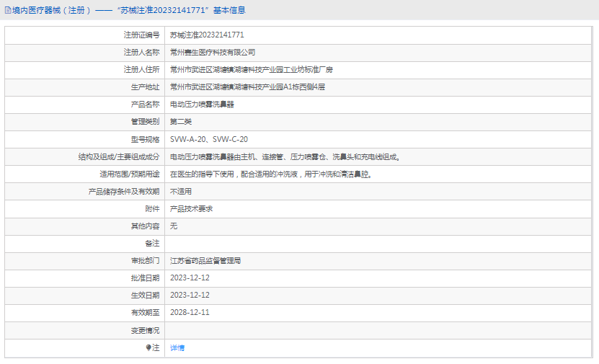Screen dimensions: 599x364
Task: Click the bulb icon beside 注 label
Action: coord(148,347)
